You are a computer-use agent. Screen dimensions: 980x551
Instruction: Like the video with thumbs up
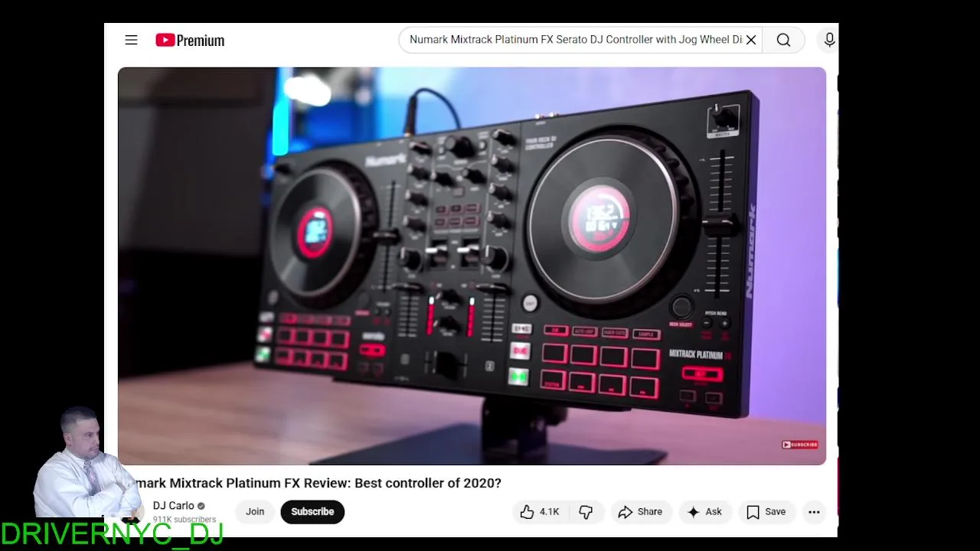pos(541,512)
